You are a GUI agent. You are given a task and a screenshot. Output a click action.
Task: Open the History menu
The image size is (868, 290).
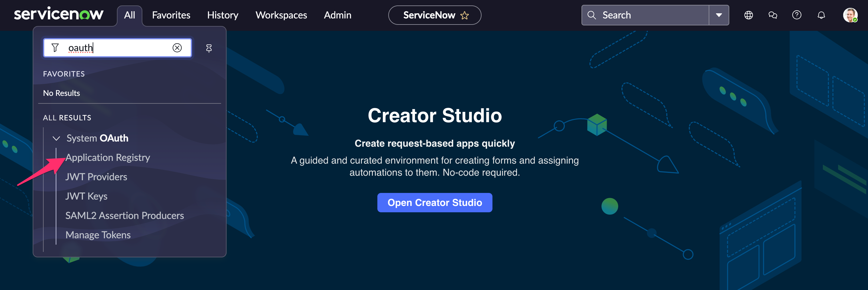[x=222, y=15]
